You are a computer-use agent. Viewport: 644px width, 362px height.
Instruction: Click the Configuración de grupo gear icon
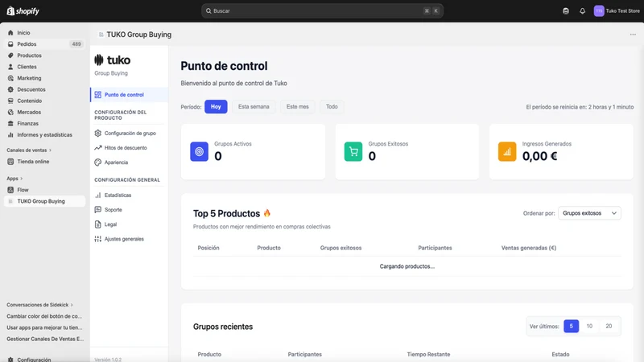(97, 134)
